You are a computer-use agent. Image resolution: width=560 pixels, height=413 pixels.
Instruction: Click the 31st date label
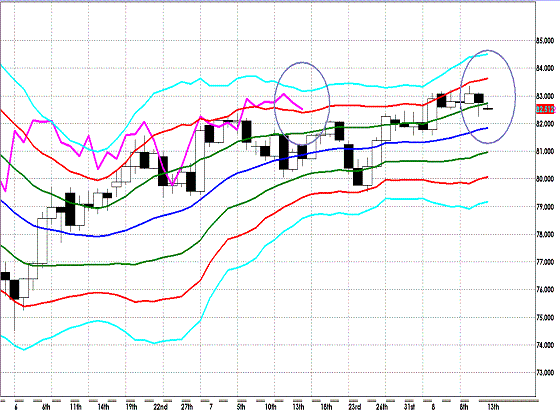point(410,407)
